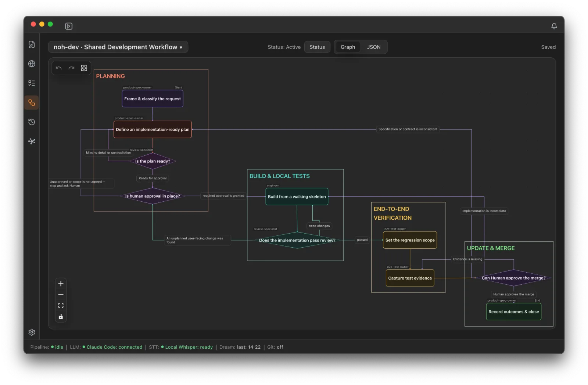Screen dimensions: 588x385
Task: Open the checklist tasks sidebar icon
Action: pos(32,83)
